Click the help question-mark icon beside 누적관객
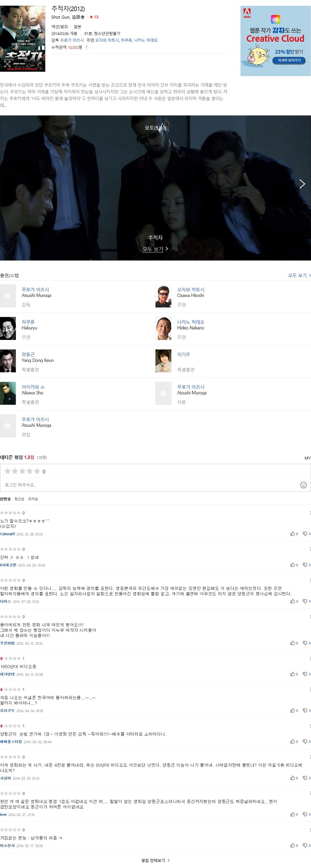Image resolution: width=311 pixels, height=868 pixels. coord(86,47)
